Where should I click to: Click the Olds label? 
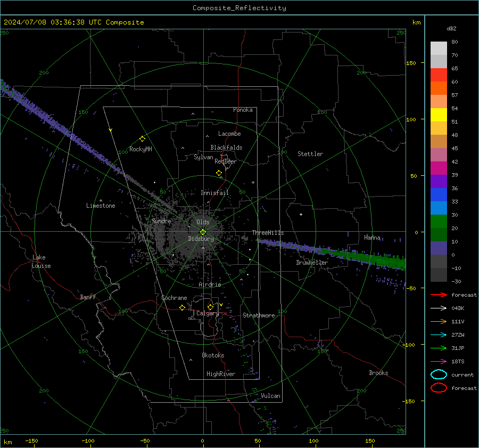point(203,222)
